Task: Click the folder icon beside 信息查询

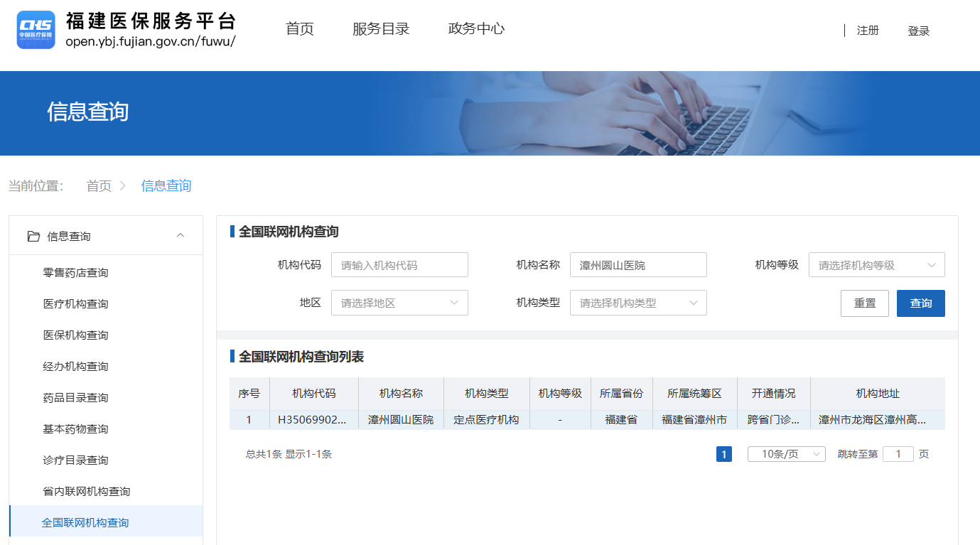Action: (33, 236)
